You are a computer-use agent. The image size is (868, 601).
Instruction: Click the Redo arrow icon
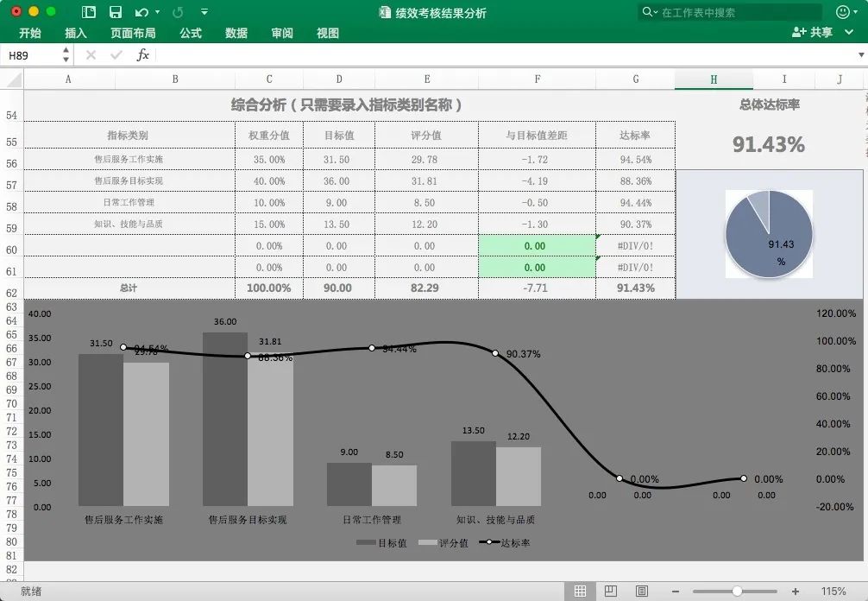point(178,12)
